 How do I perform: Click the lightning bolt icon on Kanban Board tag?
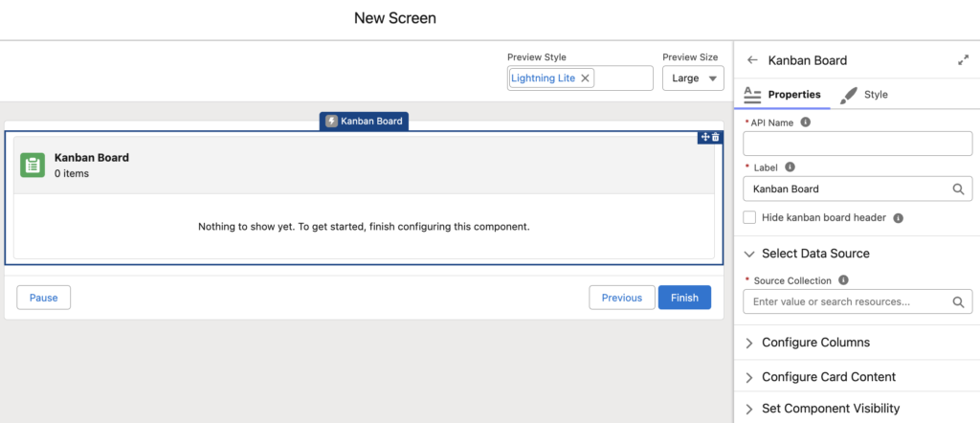331,122
